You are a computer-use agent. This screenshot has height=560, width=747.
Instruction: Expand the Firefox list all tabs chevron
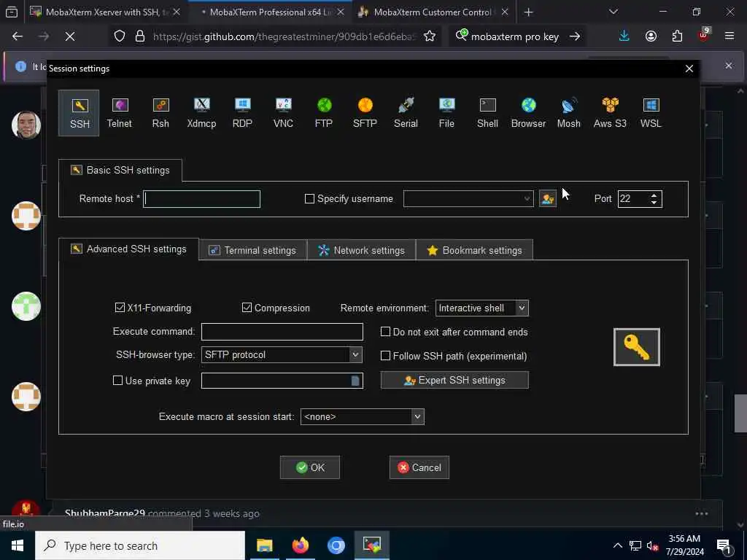[613, 12]
